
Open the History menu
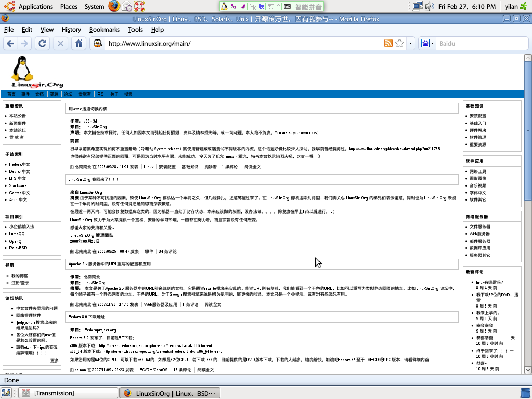point(71,30)
